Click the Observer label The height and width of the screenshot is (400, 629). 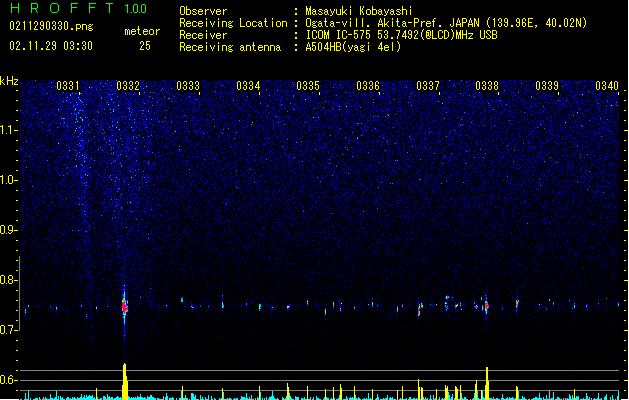pyautogui.click(x=203, y=11)
